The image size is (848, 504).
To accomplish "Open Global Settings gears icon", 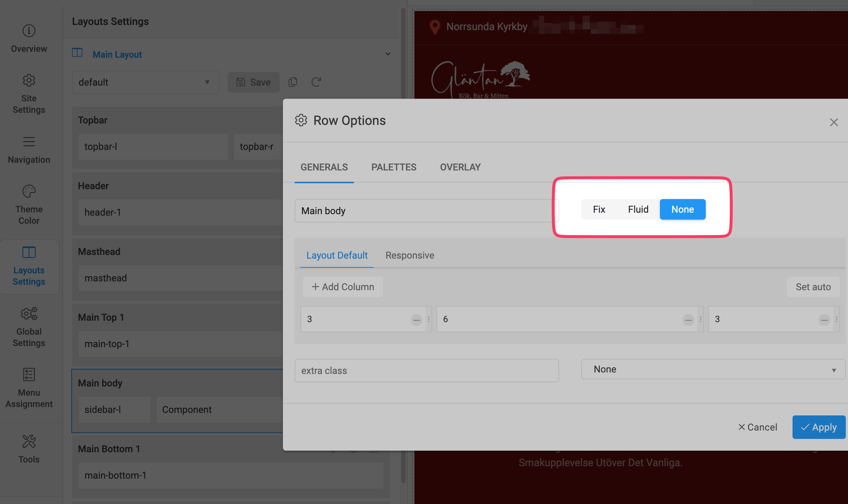I will (29, 314).
